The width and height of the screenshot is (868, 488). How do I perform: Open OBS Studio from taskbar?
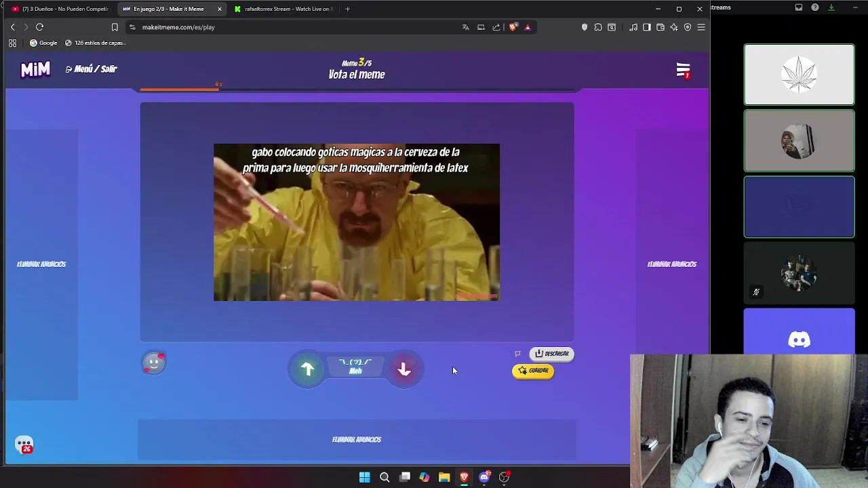[505, 477]
